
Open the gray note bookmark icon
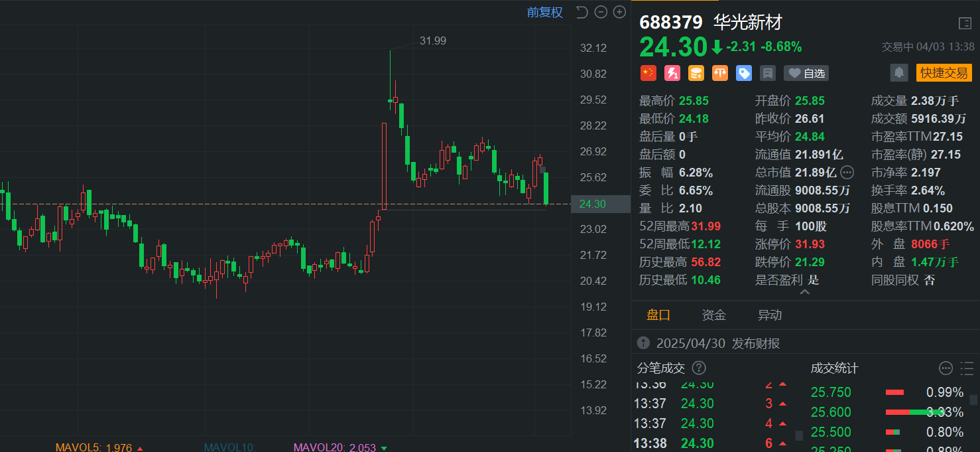coord(768,73)
